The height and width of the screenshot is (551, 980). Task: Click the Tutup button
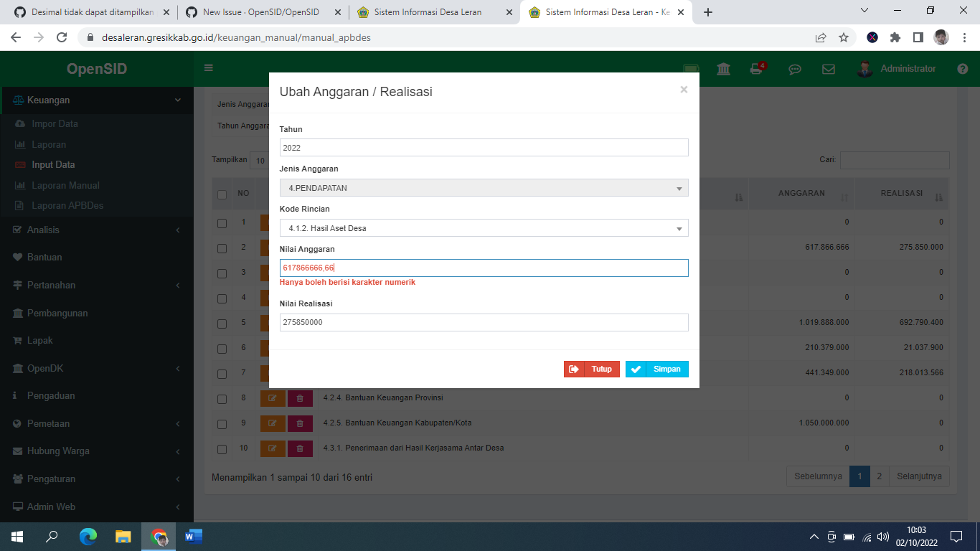point(591,369)
